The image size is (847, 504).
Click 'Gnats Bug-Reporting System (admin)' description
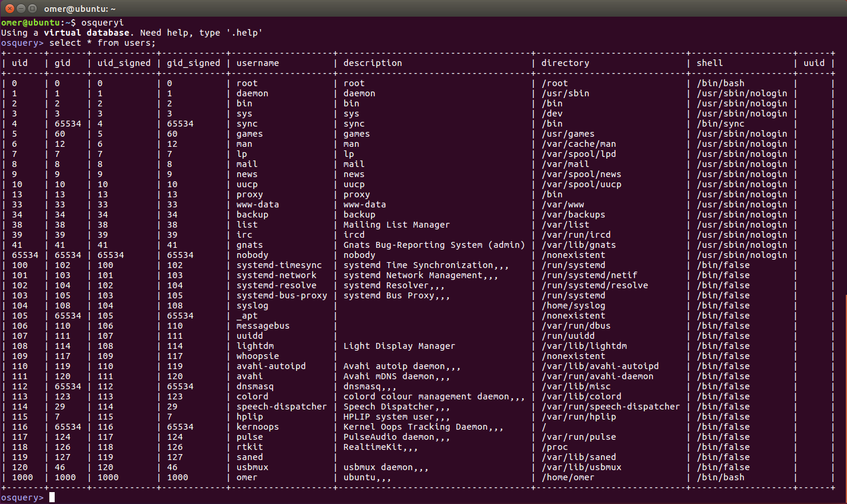(x=434, y=245)
